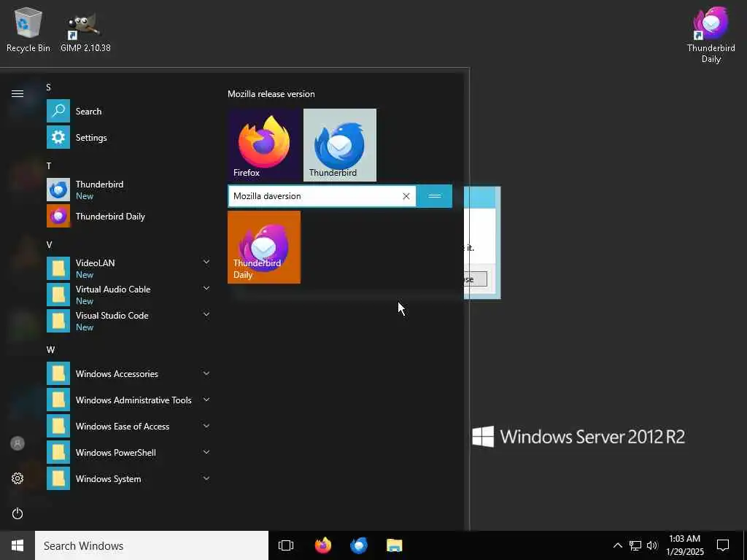747x560 pixels.
Task: Open the Action Center notifications icon
Action: (723, 545)
